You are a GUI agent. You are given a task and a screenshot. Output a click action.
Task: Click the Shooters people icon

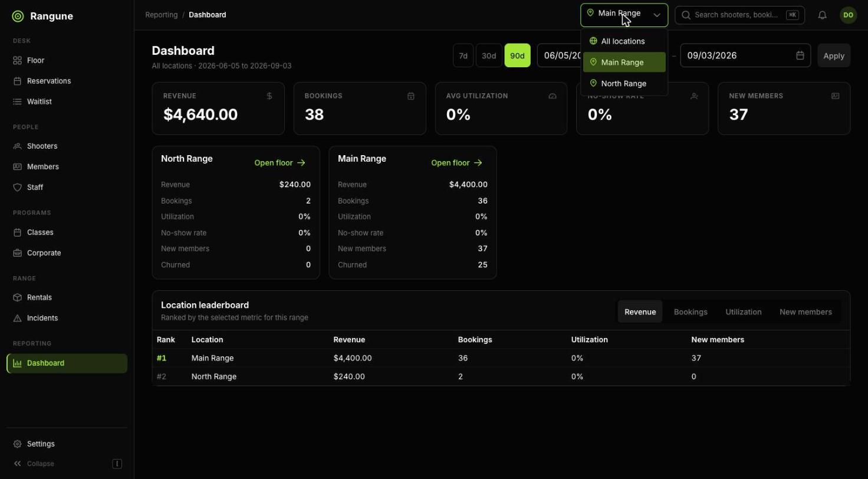tap(18, 146)
